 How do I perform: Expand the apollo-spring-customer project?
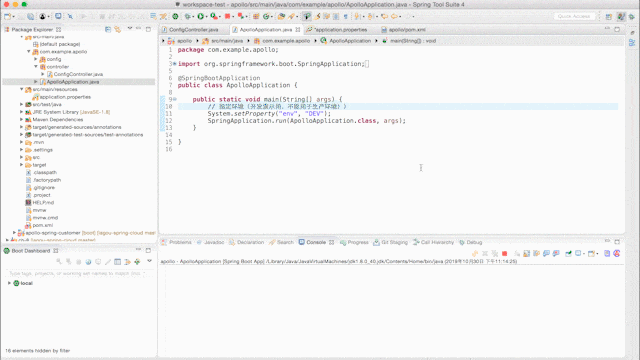pos(15,233)
